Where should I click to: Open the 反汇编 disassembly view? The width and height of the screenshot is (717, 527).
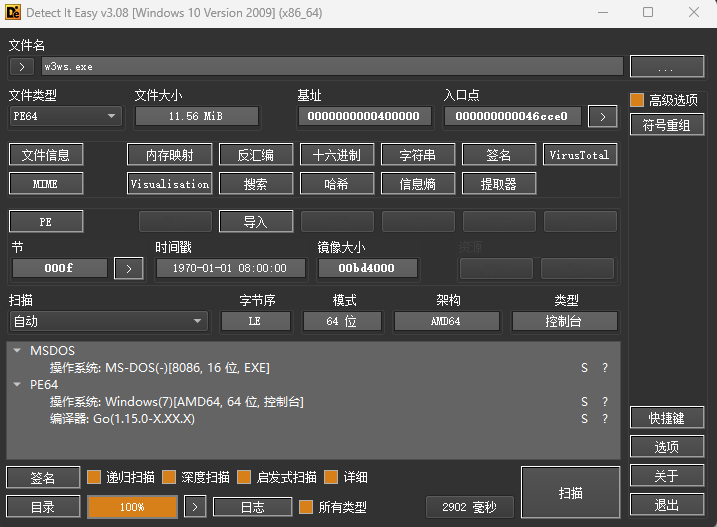pyautogui.click(x=256, y=155)
